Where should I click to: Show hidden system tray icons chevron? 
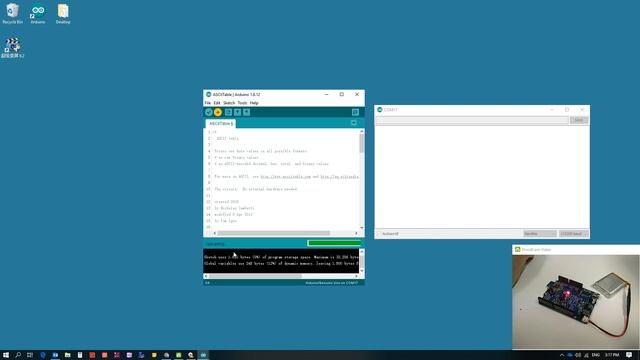562,355
